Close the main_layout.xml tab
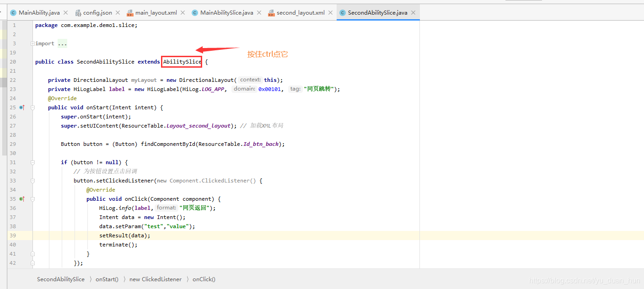Screen dimensions: 644x289 tap(183, 13)
